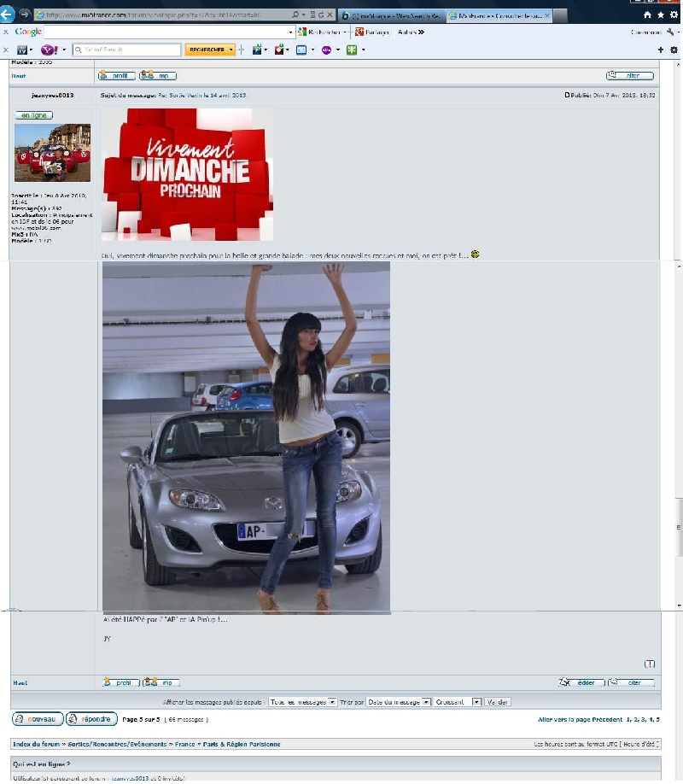The width and height of the screenshot is (683, 784).
Task: Click the Yahoo! logo button
Action: click(49, 50)
